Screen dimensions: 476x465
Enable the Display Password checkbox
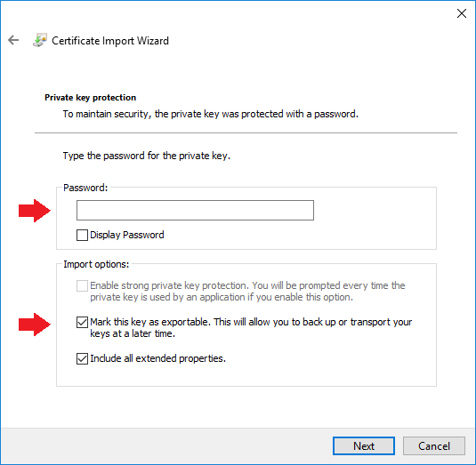[x=82, y=235]
